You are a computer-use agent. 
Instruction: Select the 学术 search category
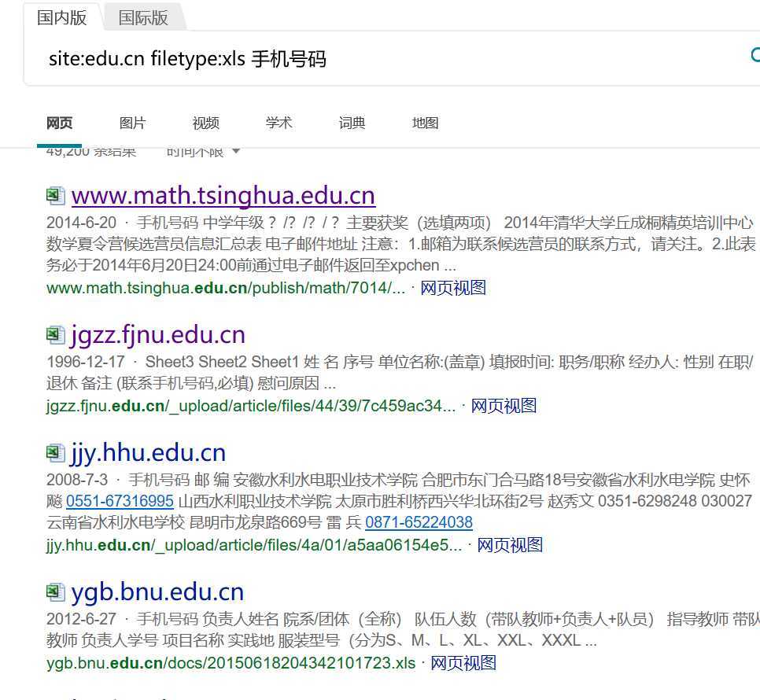tap(279, 123)
